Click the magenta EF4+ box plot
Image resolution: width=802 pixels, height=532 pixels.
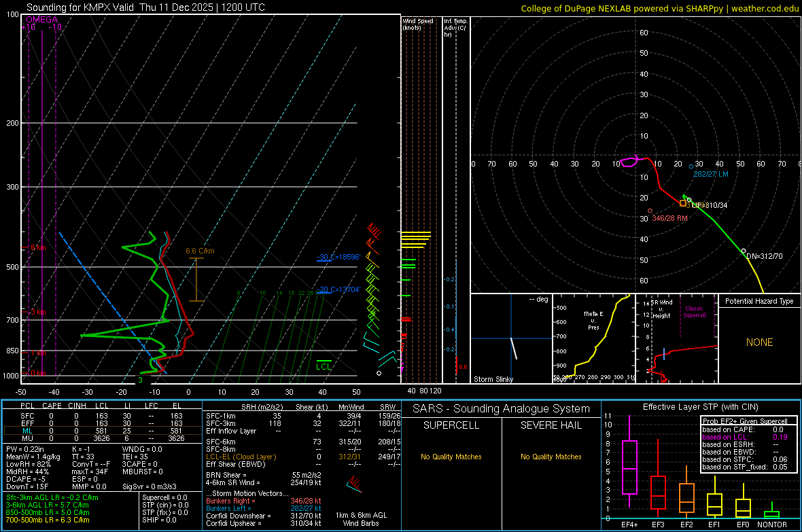tap(629, 461)
